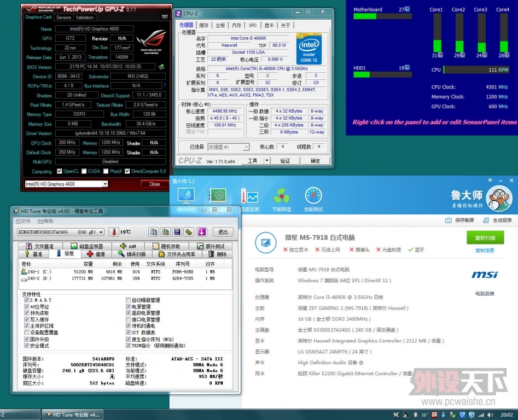Toggle the OpenCL checkbox in GPU-Z
This screenshot has width=518, height=420.
[60, 171]
